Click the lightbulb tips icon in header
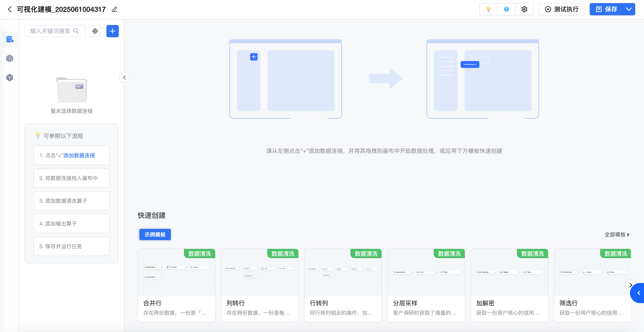644x332 pixels. 488,9
